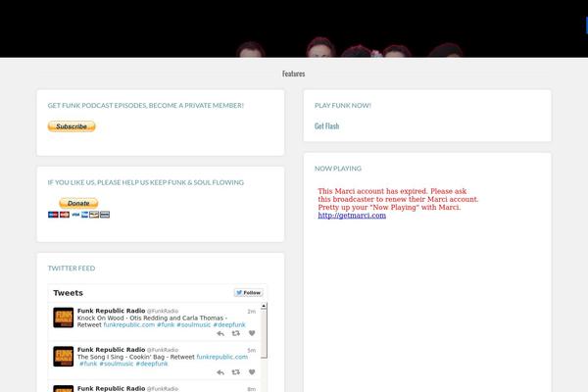Open the 2m timestamp of first tweet

[x=251, y=312]
